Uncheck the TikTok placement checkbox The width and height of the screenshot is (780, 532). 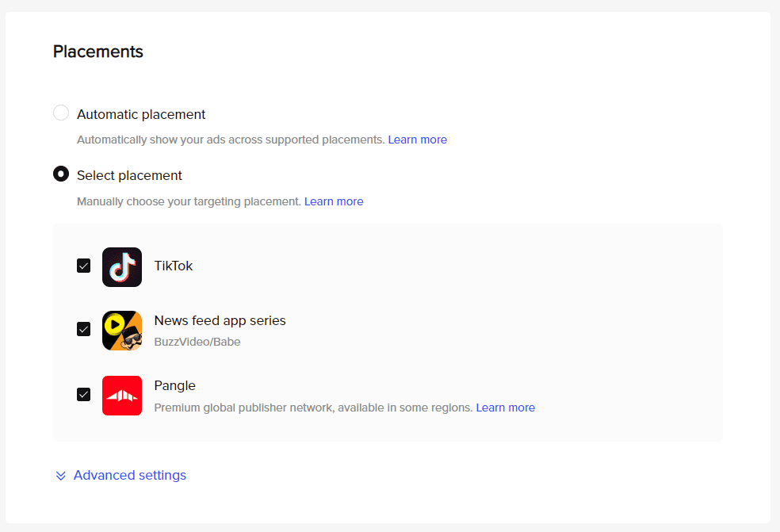(x=83, y=266)
